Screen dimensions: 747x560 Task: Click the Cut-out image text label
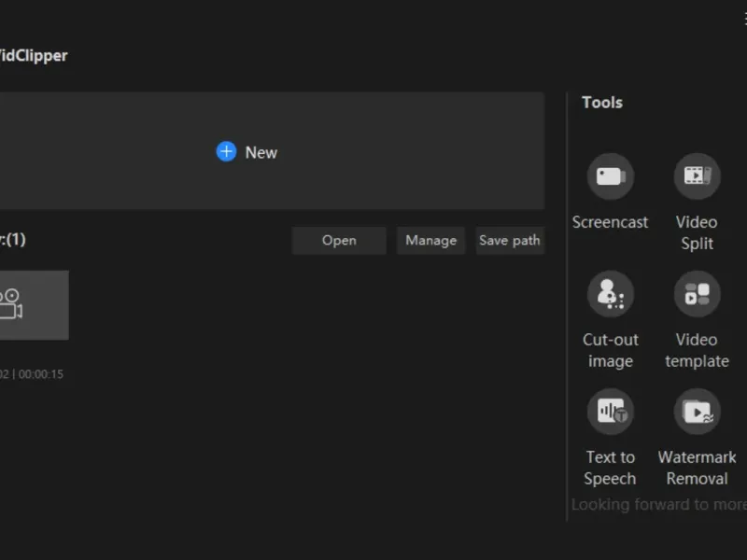click(x=611, y=350)
